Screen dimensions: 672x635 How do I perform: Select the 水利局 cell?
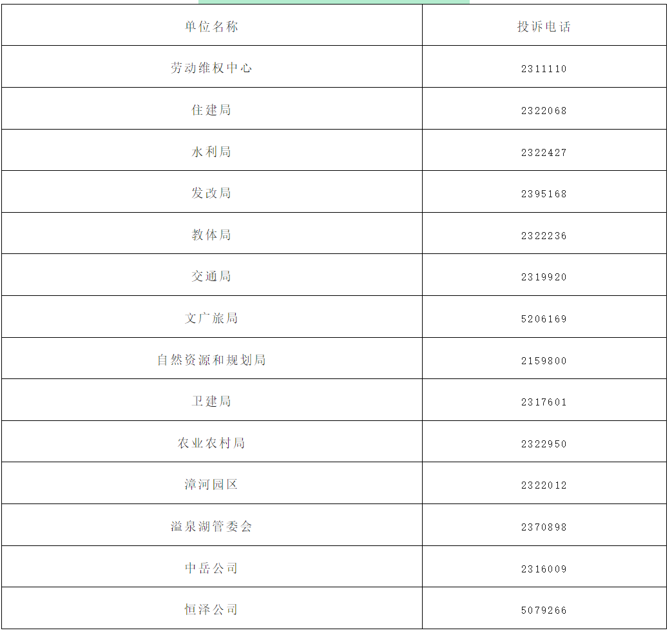[x=211, y=151]
